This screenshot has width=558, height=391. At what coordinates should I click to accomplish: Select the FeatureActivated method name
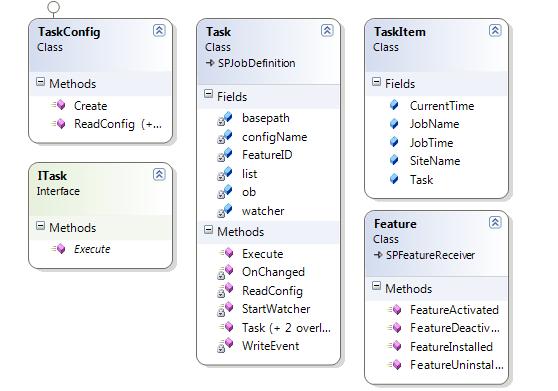[454, 310]
